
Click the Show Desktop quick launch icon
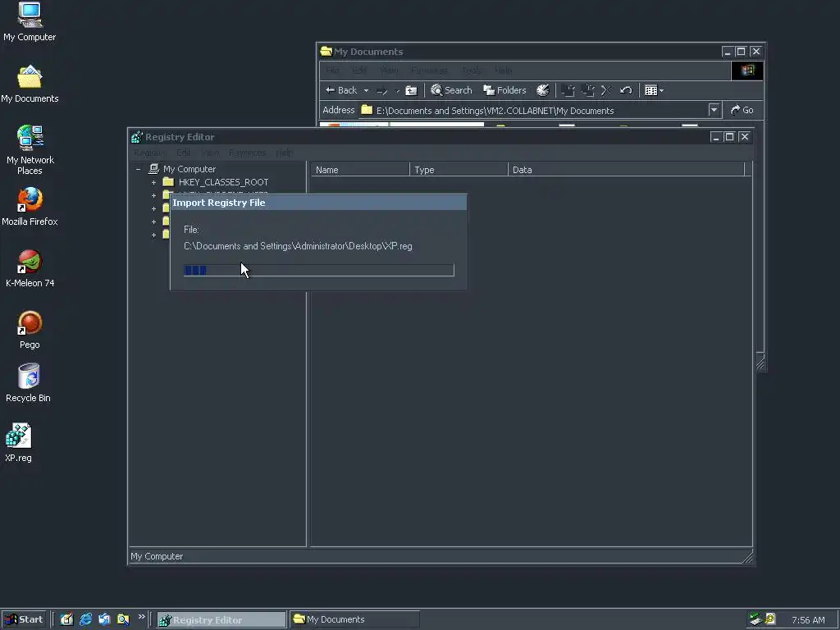pos(66,619)
